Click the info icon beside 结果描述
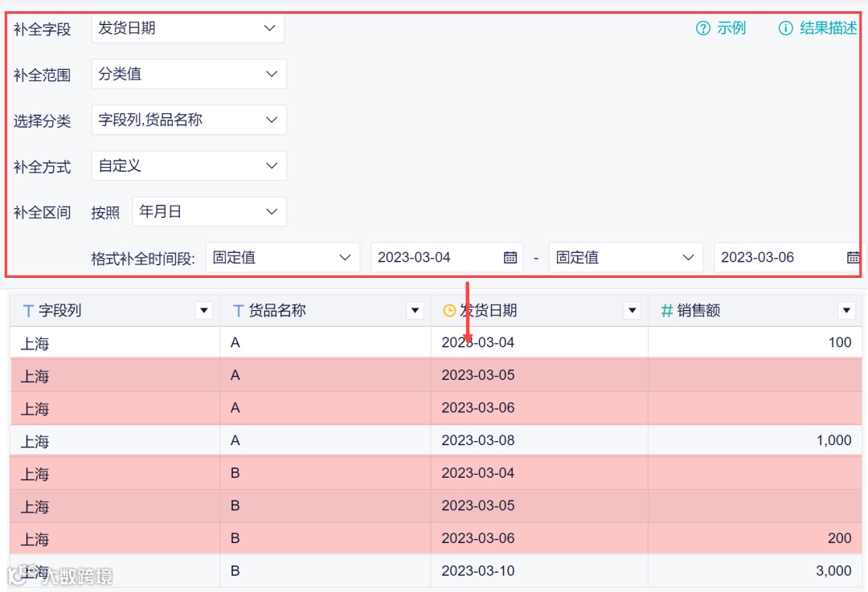The height and width of the screenshot is (592, 868). tap(784, 27)
